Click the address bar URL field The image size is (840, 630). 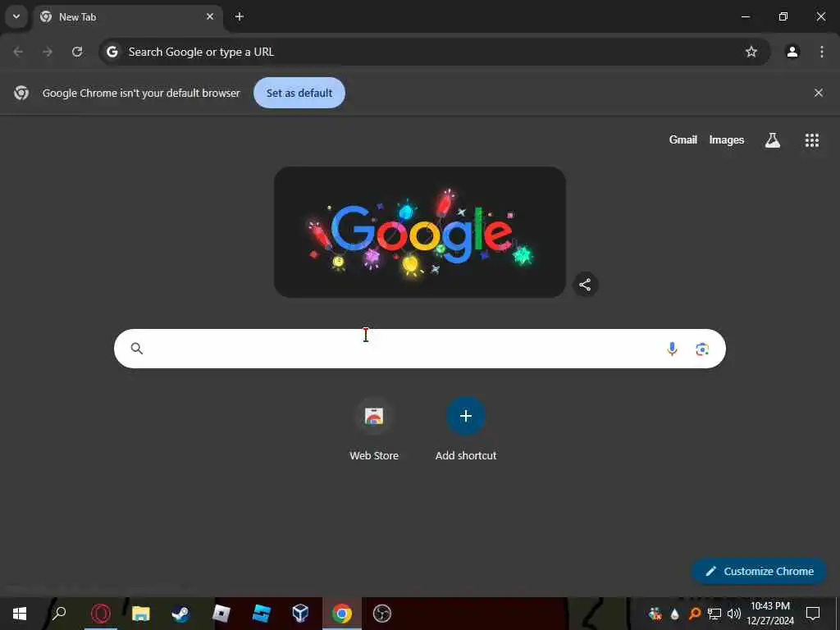pyautogui.click(x=434, y=52)
